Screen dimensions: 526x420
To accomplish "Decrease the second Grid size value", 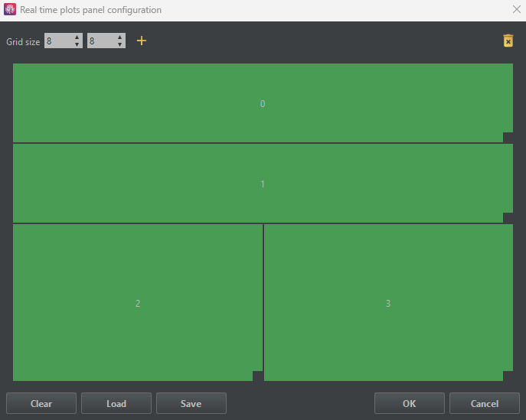I will [x=120, y=45].
